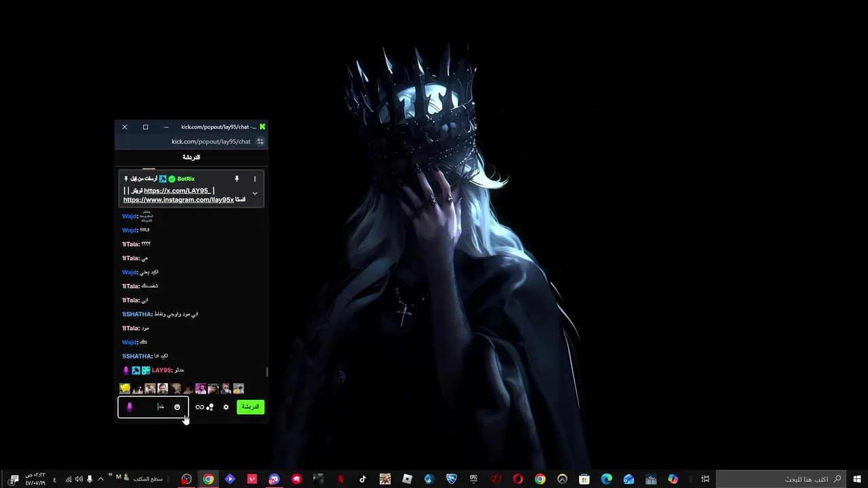868x488 pixels.
Task: Click the OG badge beside LAY95
Action: (145, 370)
